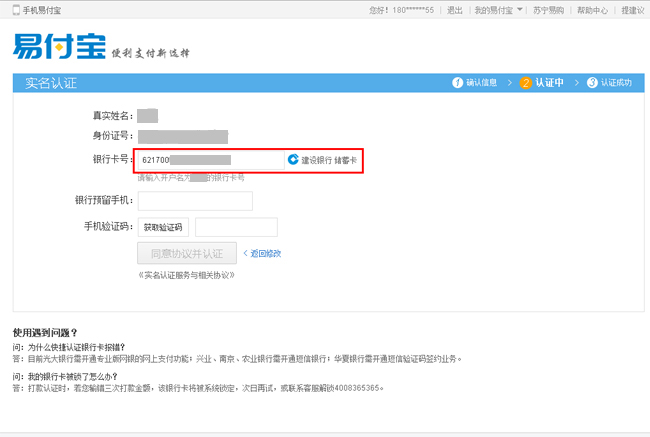Click the 易付宝 logo

click(59, 46)
